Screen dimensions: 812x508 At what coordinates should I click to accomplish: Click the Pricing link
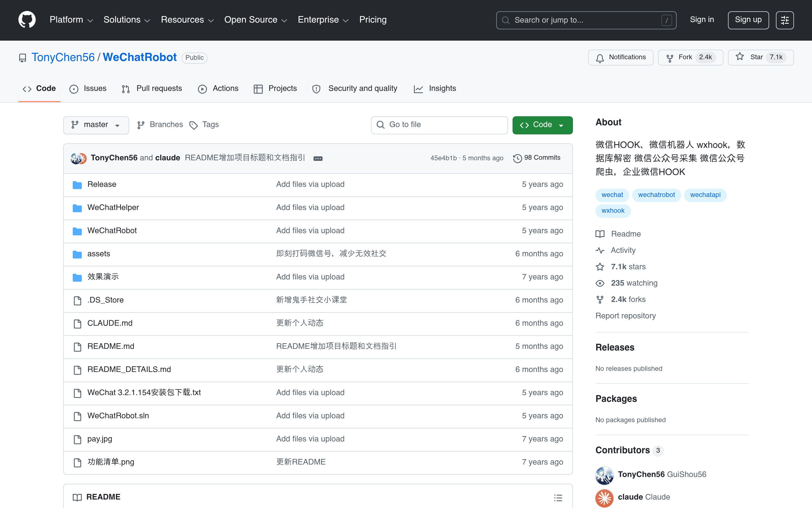(x=373, y=20)
